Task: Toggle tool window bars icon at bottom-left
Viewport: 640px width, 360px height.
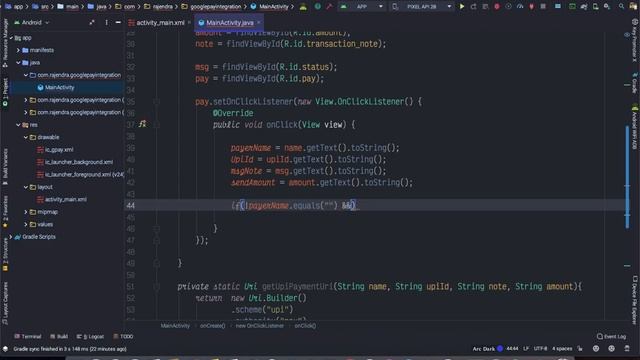Action: [x=5, y=349]
